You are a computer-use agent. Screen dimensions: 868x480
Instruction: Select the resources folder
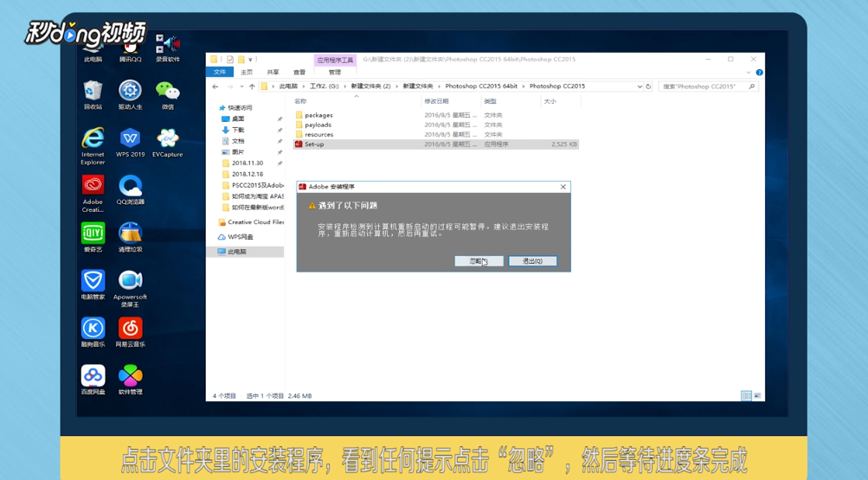click(318, 134)
